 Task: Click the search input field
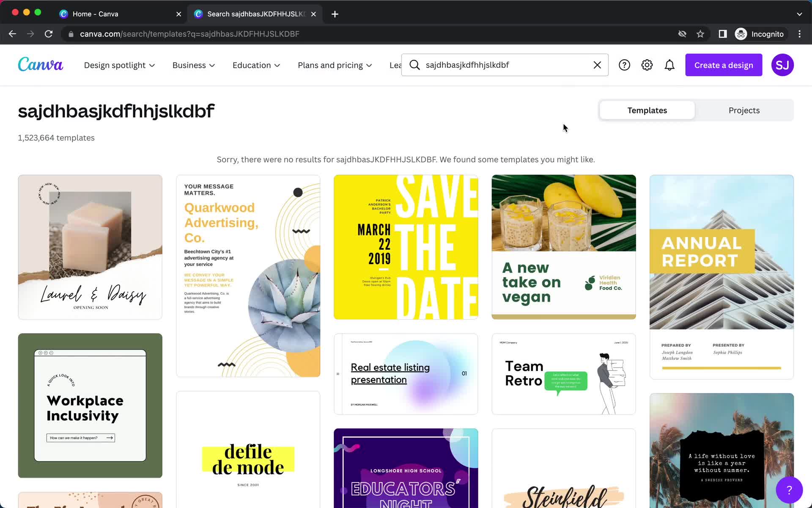click(x=504, y=65)
